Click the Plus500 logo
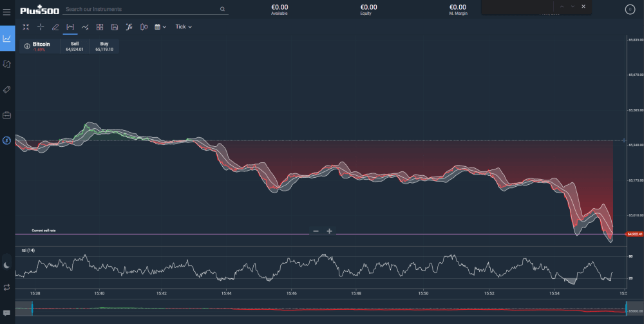This screenshot has width=644, height=324. coord(40,10)
